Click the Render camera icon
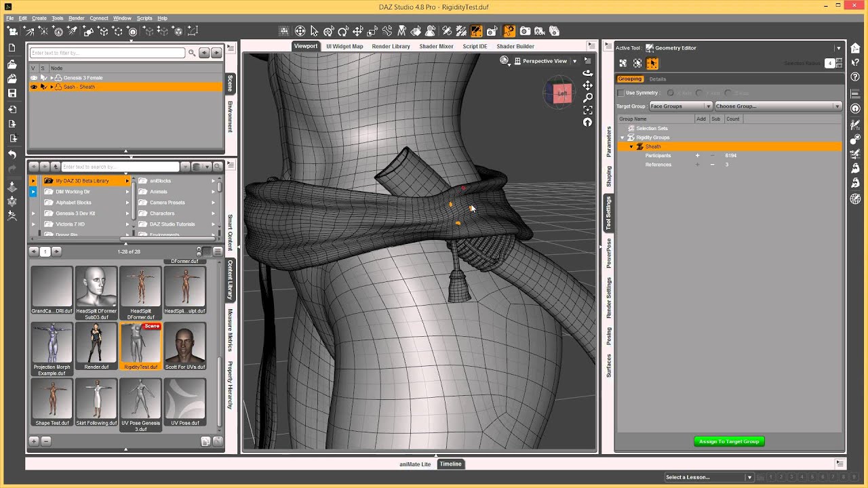 [x=525, y=31]
